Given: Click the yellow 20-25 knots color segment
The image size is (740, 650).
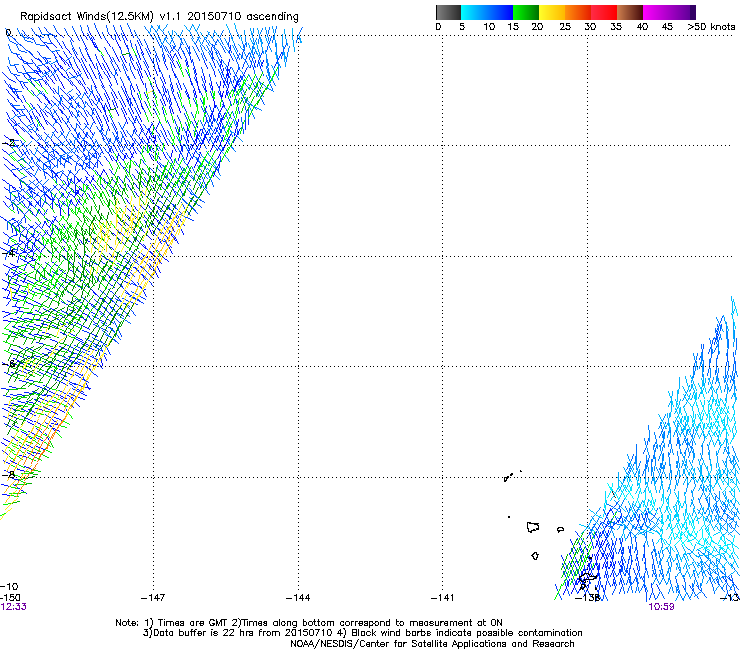Looking at the screenshot, I should coord(552,12).
